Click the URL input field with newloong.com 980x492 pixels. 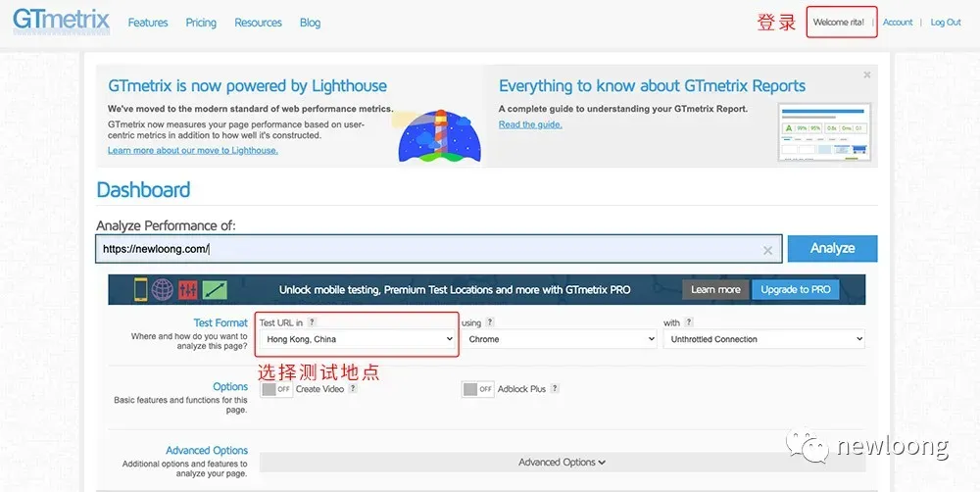point(439,249)
